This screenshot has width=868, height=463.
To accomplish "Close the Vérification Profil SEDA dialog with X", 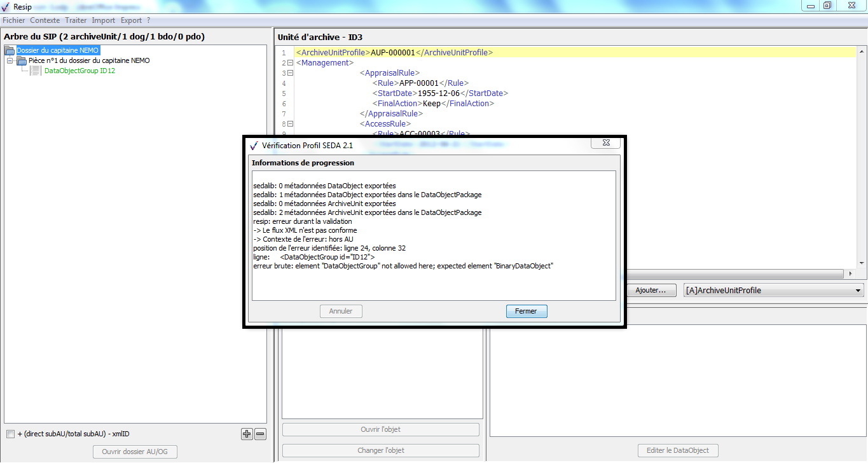I will 605,144.
